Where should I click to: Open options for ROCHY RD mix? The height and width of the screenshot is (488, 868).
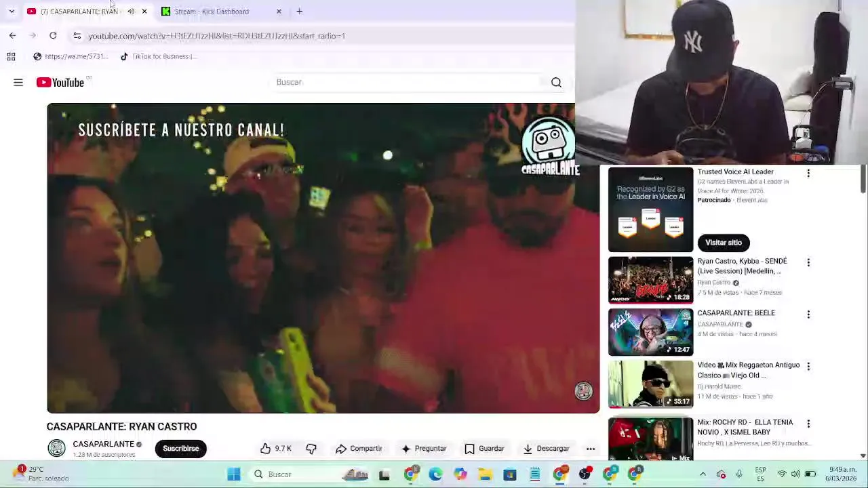coord(808,424)
